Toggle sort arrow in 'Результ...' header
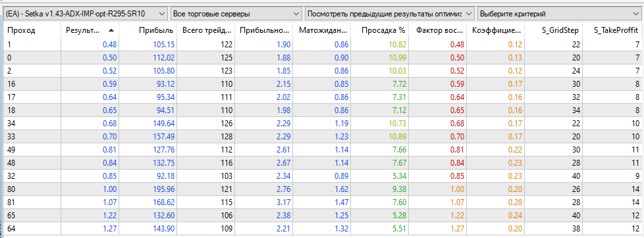Image resolution: width=644 pixels, height=238 pixels. click(111, 30)
